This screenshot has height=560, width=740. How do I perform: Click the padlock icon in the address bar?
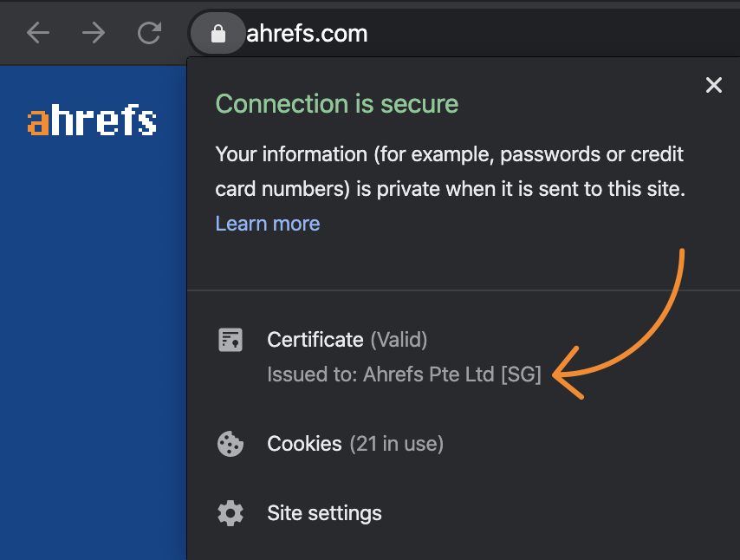pyautogui.click(x=217, y=33)
